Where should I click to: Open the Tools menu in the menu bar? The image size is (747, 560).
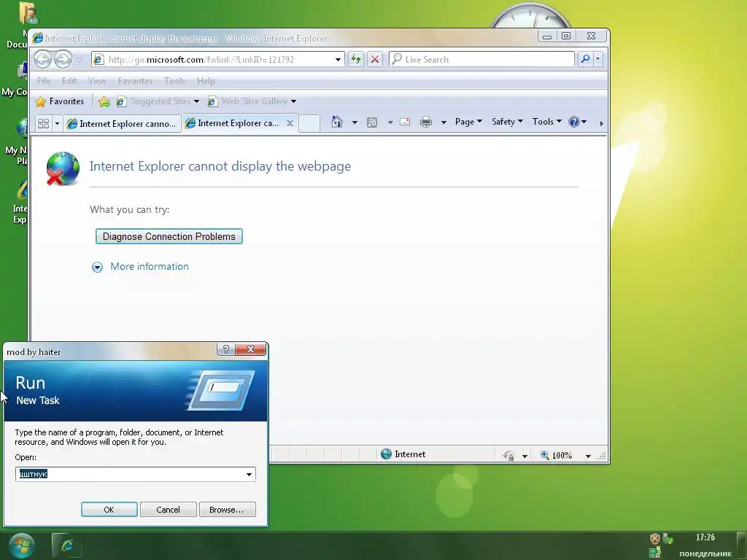[174, 80]
